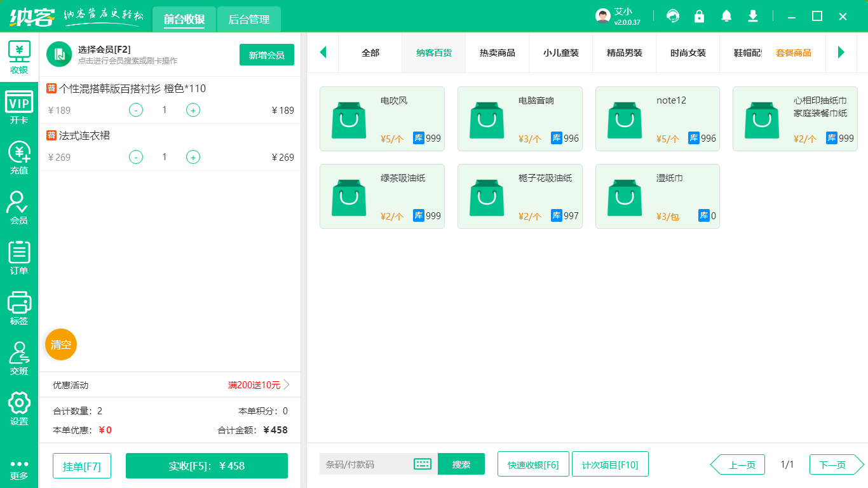Click the 选择会员[F2] text
This screenshot has width=868, height=488.
pos(104,50)
